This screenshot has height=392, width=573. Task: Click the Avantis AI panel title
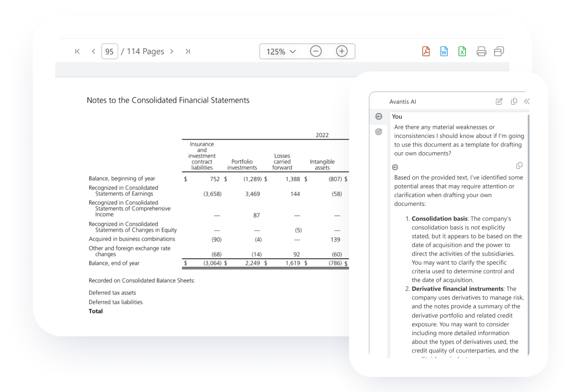(x=403, y=102)
